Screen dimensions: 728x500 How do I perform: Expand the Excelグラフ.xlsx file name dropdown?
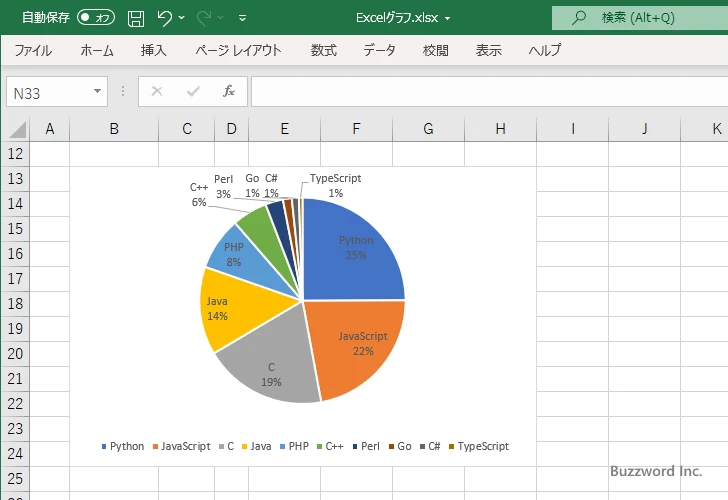(448, 18)
